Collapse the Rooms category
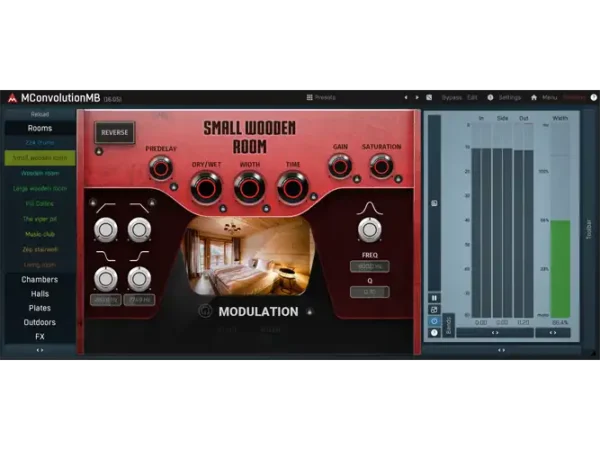Image resolution: width=600 pixels, height=450 pixels. (40, 128)
